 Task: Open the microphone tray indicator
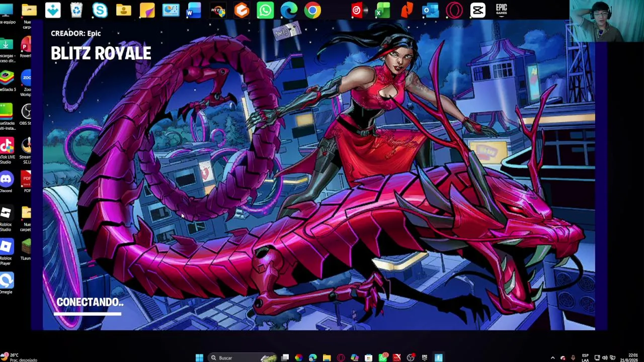click(x=573, y=358)
